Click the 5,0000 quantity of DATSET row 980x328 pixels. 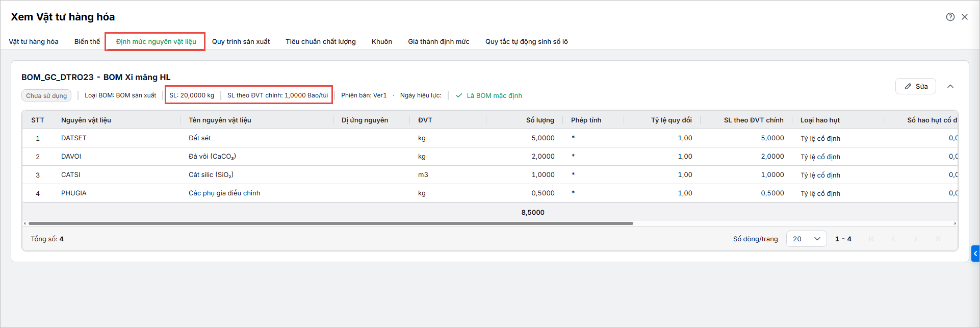pos(543,138)
